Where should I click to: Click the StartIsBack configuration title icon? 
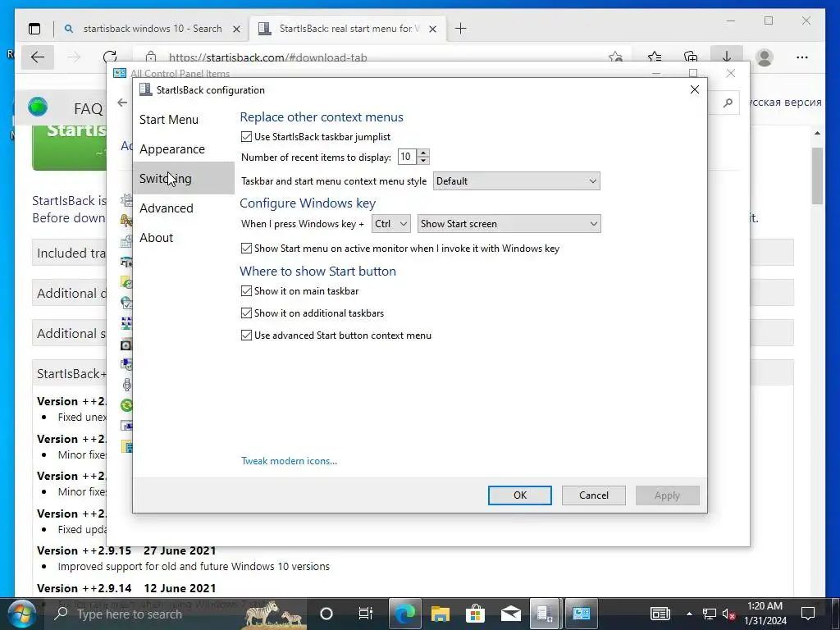146,89
